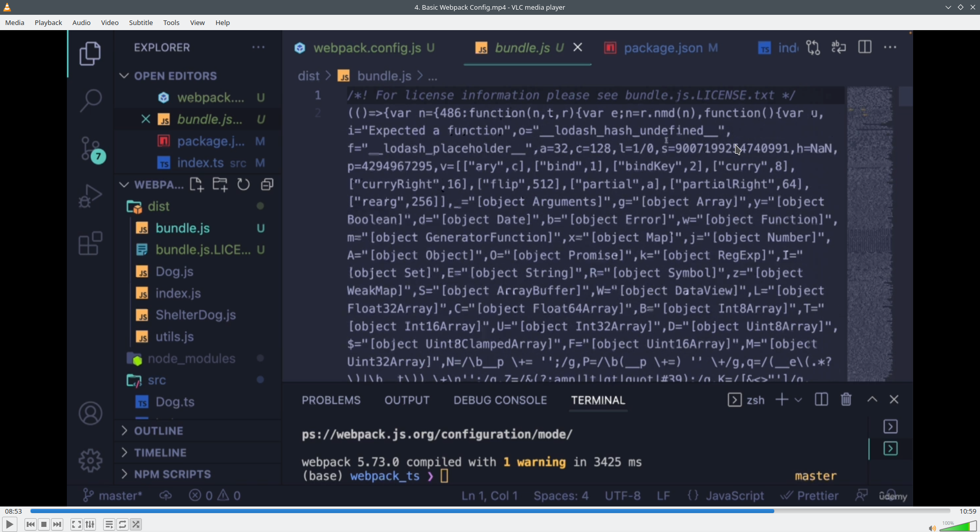Click the compare changes icon in editor toolbar

(x=813, y=47)
